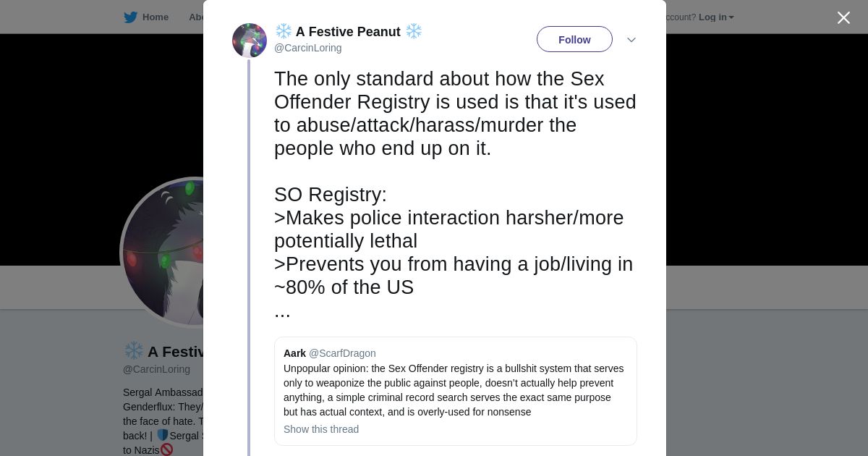Click the blue shield emoji in the bio

pos(163,436)
